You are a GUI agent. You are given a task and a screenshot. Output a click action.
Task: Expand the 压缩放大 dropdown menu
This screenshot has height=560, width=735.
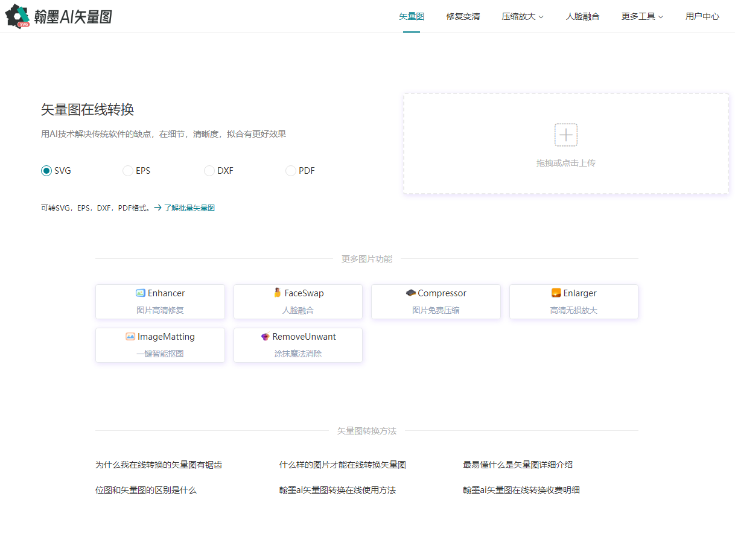pos(523,16)
